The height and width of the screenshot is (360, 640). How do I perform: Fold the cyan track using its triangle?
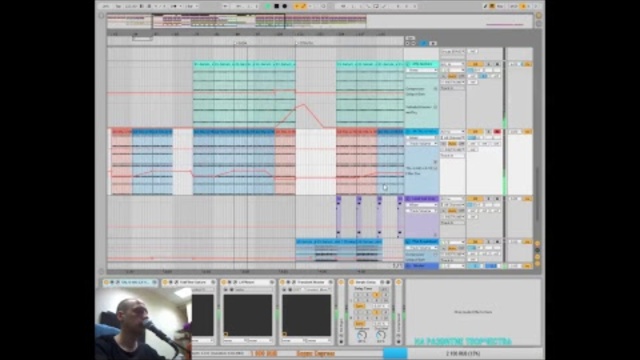[408, 64]
